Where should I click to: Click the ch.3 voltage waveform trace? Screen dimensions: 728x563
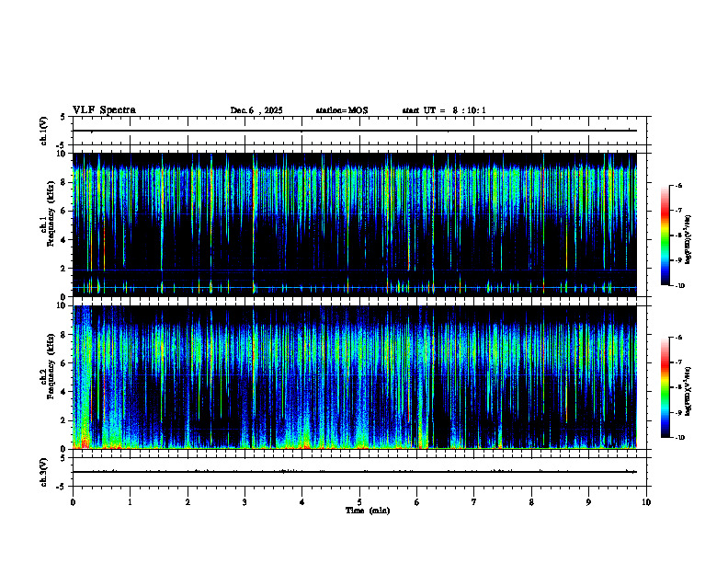tap(355, 472)
